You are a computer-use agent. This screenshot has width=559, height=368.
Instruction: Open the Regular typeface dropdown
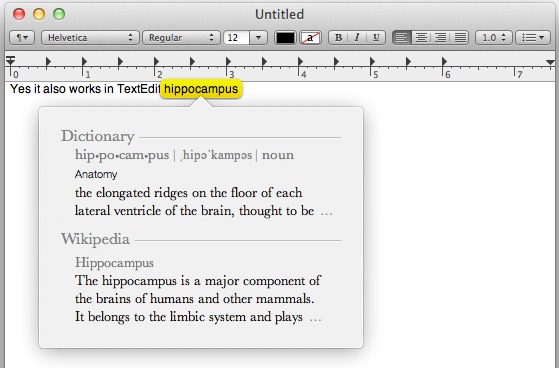pos(181,37)
